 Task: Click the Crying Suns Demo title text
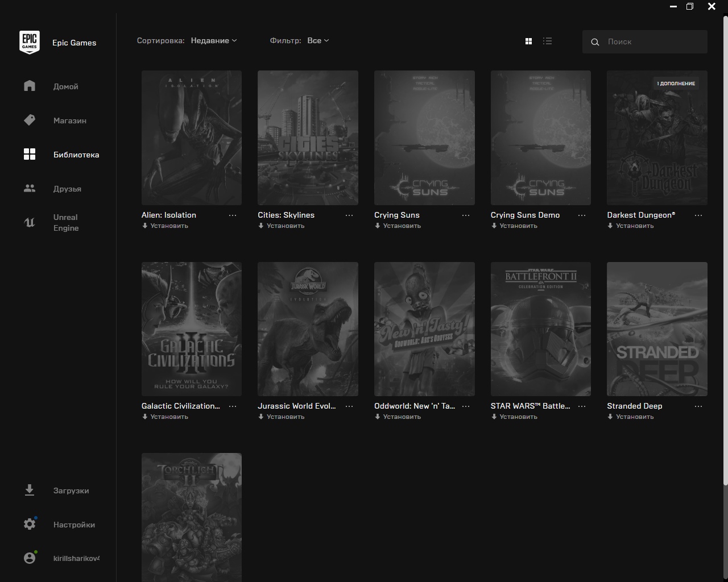pyautogui.click(x=525, y=215)
